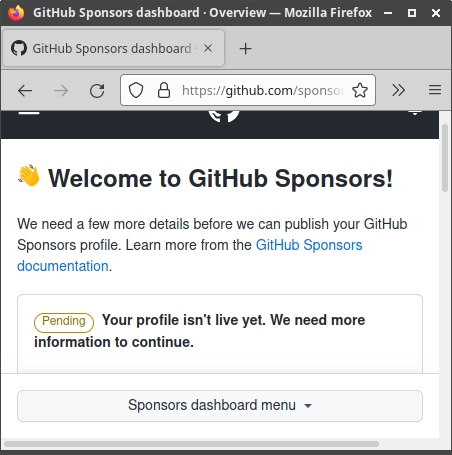Open a new tab with plus icon
Viewport: 452px width, 455px height.
(x=245, y=49)
